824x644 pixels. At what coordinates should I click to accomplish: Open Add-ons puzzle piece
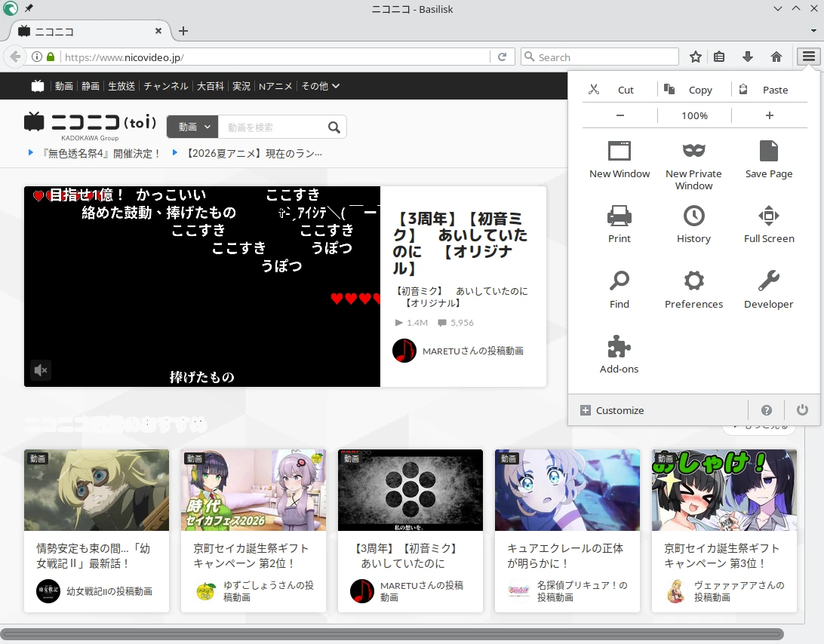(x=619, y=354)
